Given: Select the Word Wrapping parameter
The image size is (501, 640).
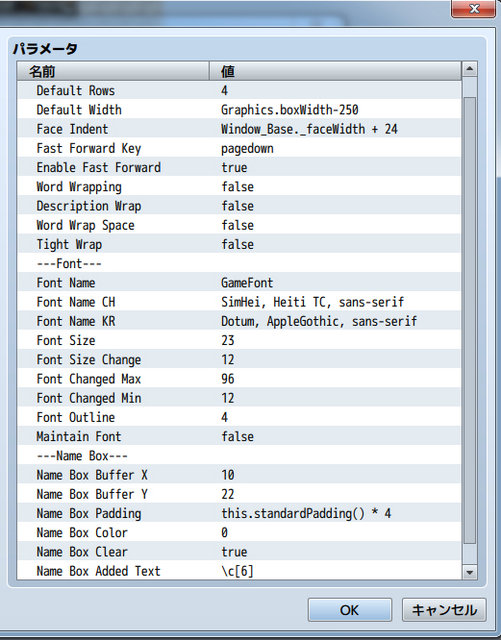Looking at the screenshot, I should tap(239, 187).
